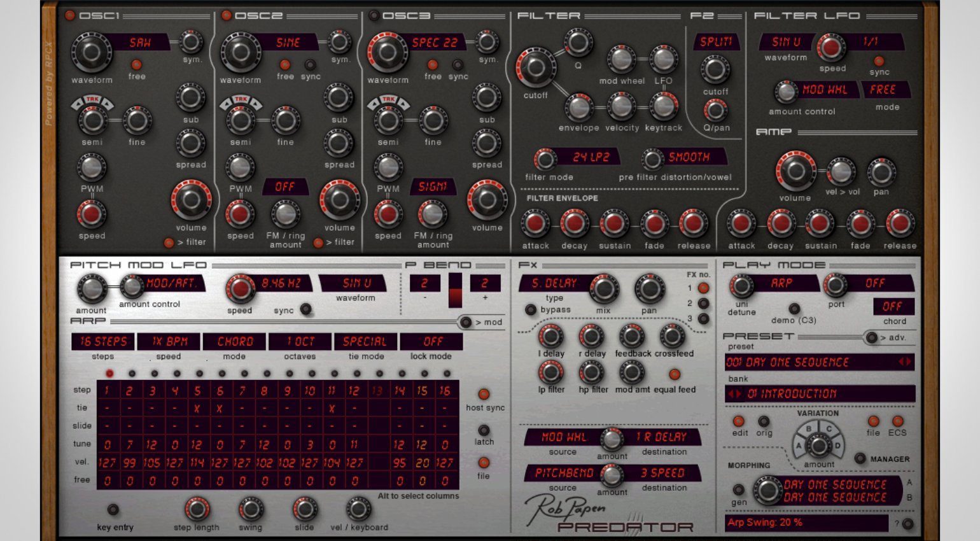Click step 5 tie cell in arp grid

coord(197,409)
